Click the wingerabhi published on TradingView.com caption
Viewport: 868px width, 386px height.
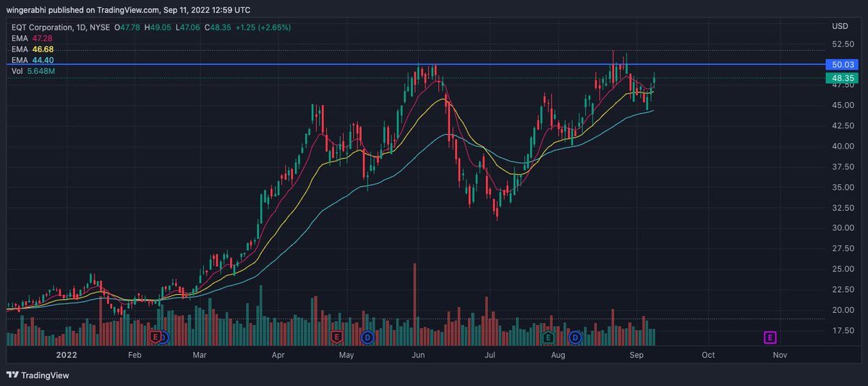pos(129,10)
